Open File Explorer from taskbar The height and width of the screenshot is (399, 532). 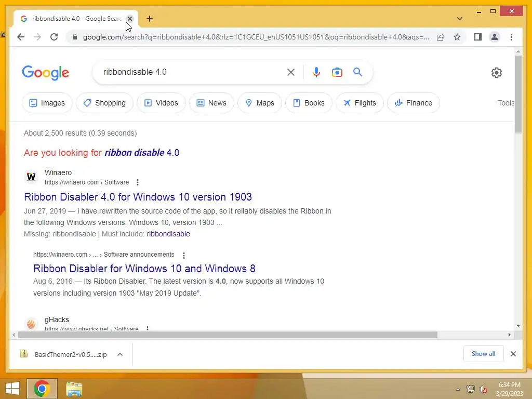tap(74, 389)
